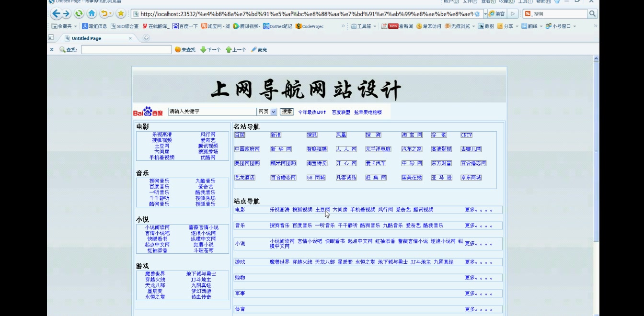Click the Sogou search magnifier icon
Viewport: 644px width, 316px height.
tap(592, 14)
